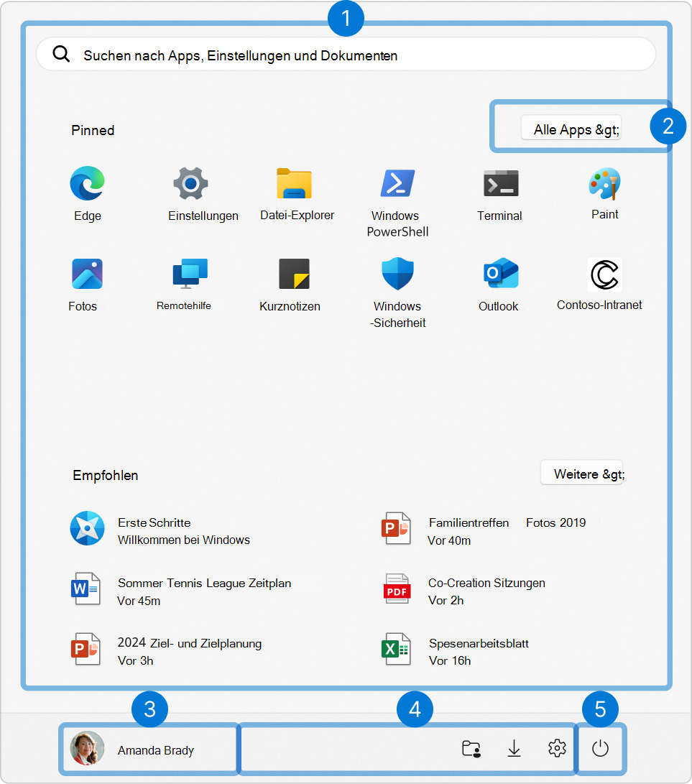Open the Downloads folder icon in the bottom bar
Image resolution: width=692 pixels, height=784 pixels.
[x=514, y=749]
